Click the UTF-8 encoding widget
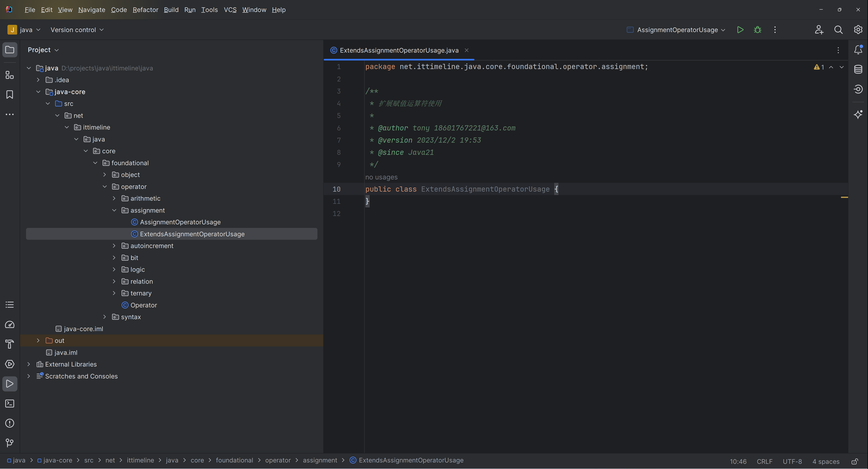 click(x=792, y=461)
